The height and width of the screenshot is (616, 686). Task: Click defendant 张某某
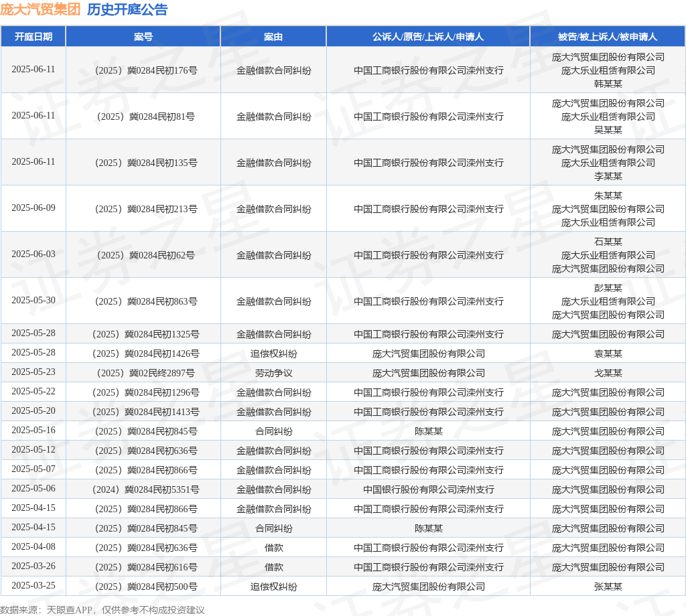point(608,587)
